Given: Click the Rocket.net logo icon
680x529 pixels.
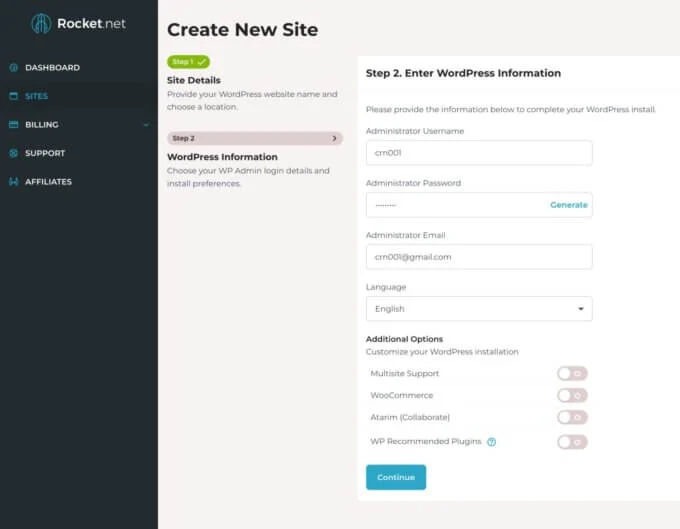Looking at the screenshot, I should click(41, 23).
